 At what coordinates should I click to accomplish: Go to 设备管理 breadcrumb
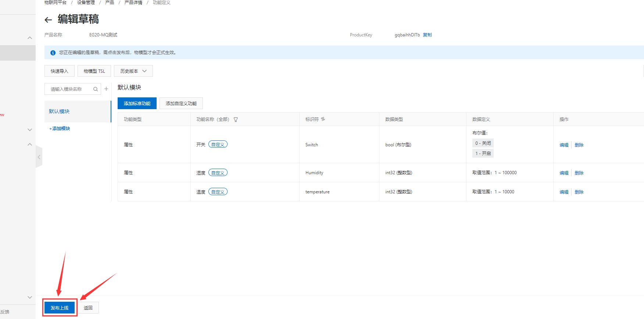coord(86,3)
